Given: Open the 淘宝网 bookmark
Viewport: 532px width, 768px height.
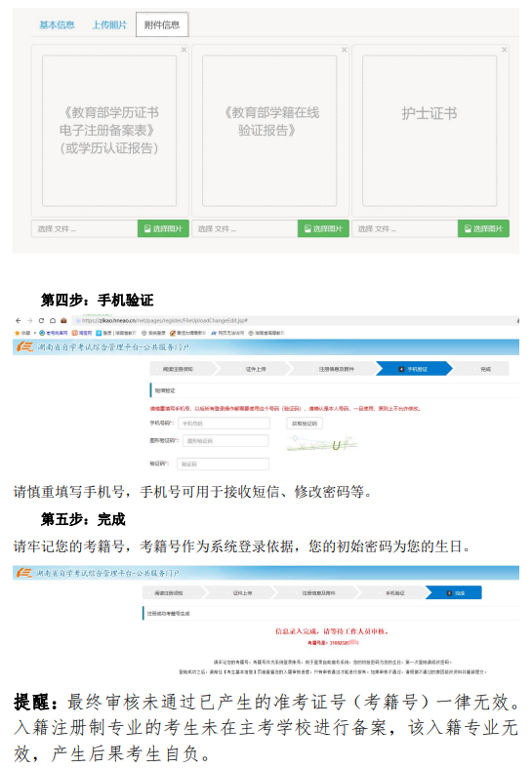Looking at the screenshot, I should [82, 333].
